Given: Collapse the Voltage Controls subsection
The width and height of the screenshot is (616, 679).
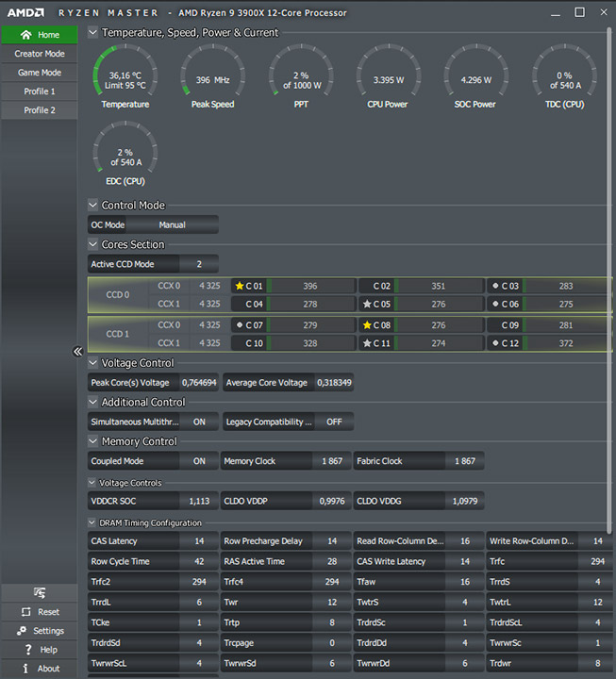Looking at the screenshot, I should tap(92, 482).
